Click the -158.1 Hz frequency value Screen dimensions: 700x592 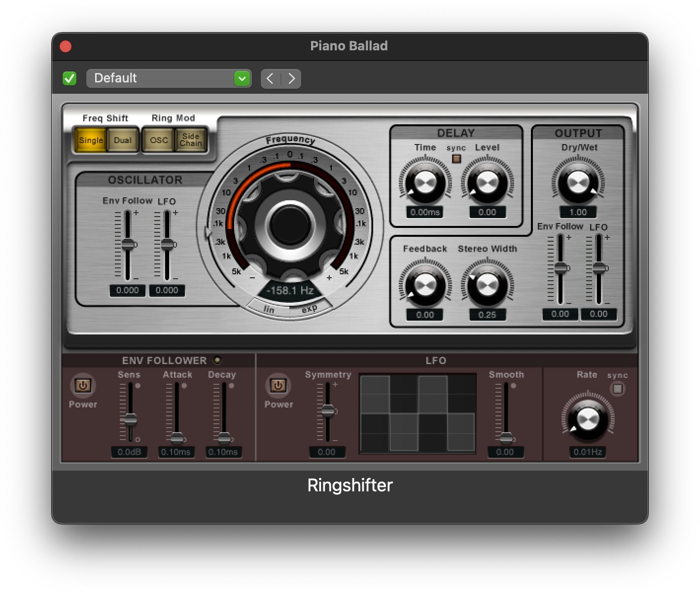tap(290, 291)
